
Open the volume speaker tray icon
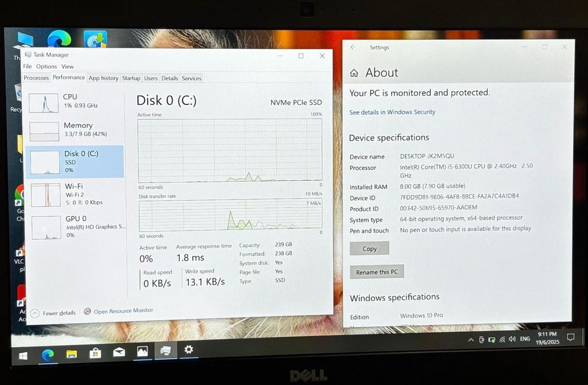pos(512,339)
